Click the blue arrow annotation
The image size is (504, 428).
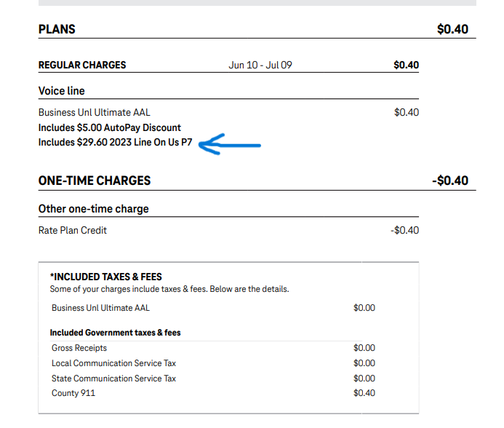(230, 145)
